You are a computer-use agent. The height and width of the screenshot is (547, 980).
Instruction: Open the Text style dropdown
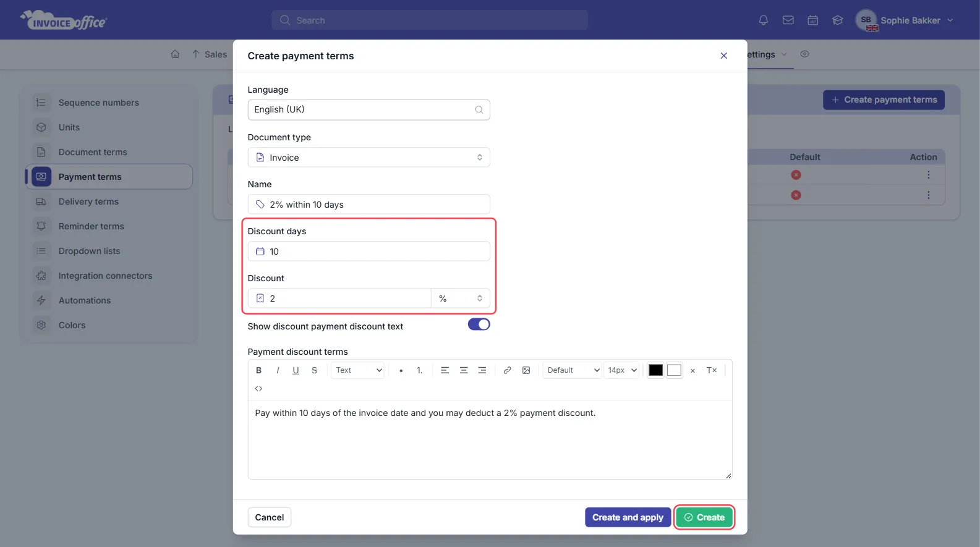click(x=358, y=370)
